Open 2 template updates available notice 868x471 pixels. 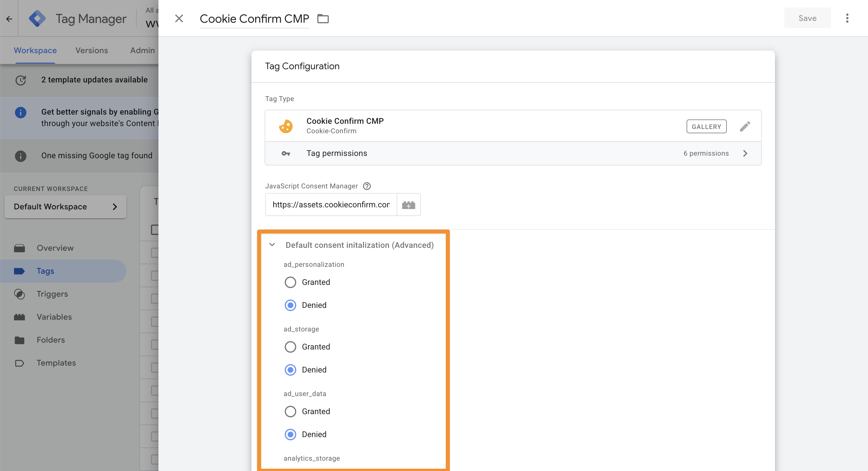94,80
